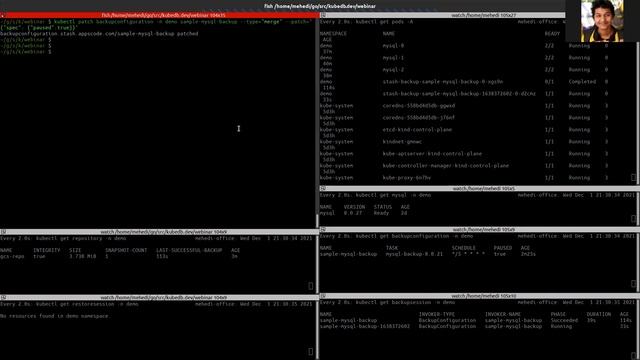Click 'kubectl get mysql -n demo' watch header
Image resolution: width=640 pixels, height=360 pixels.
click(393, 195)
